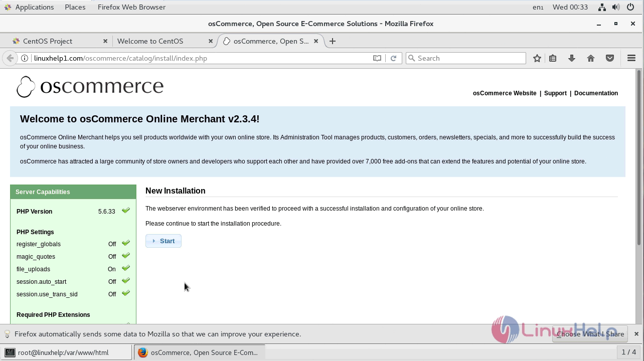
Task: Open the network status tray icon
Action: pyautogui.click(x=602, y=7)
